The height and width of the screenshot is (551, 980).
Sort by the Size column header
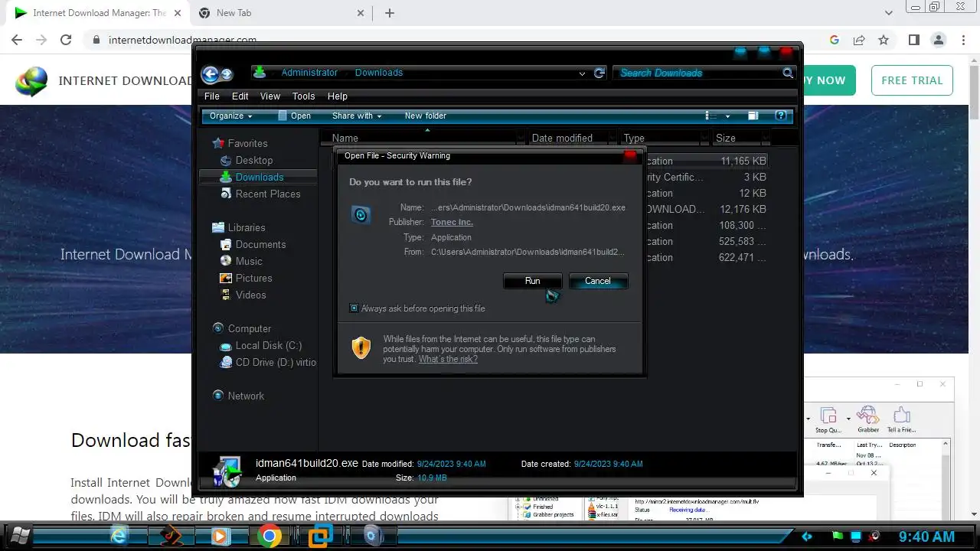[x=740, y=138]
